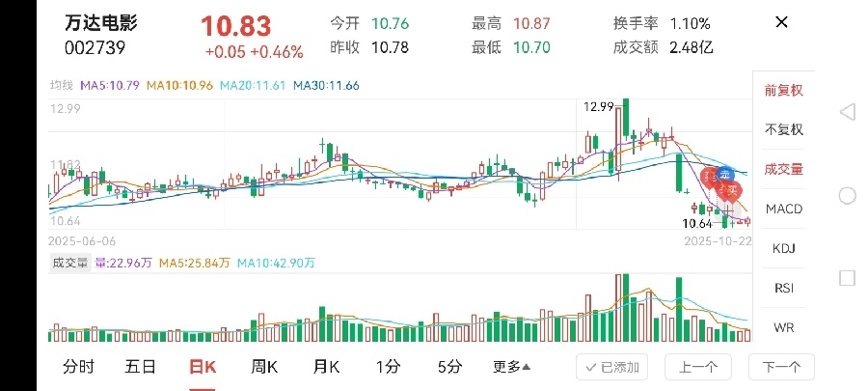Tap the Android home circle icon
This screenshot has height=391, width=868.
click(848, 195)
